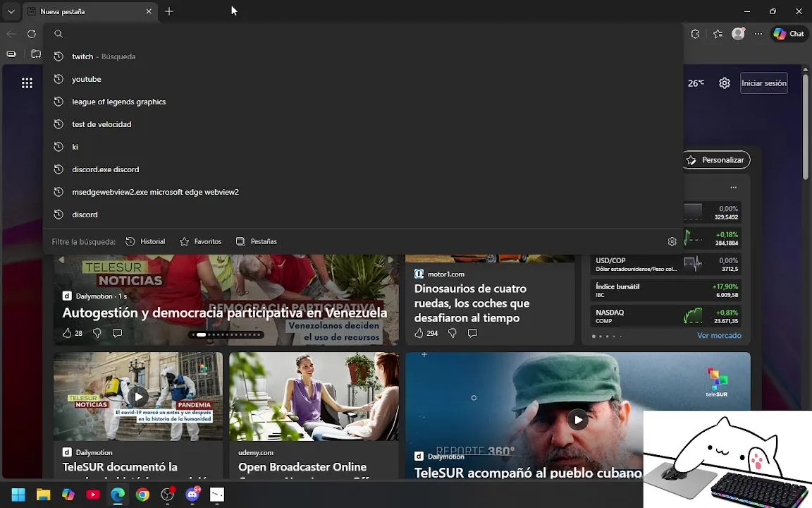812x508 pixels.
Task: Open the Open Broadcaster Online udemy card
Action: pos(314,416)
